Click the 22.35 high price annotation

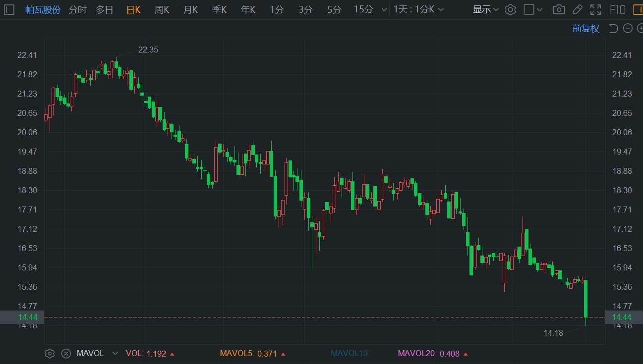point(148,50)
